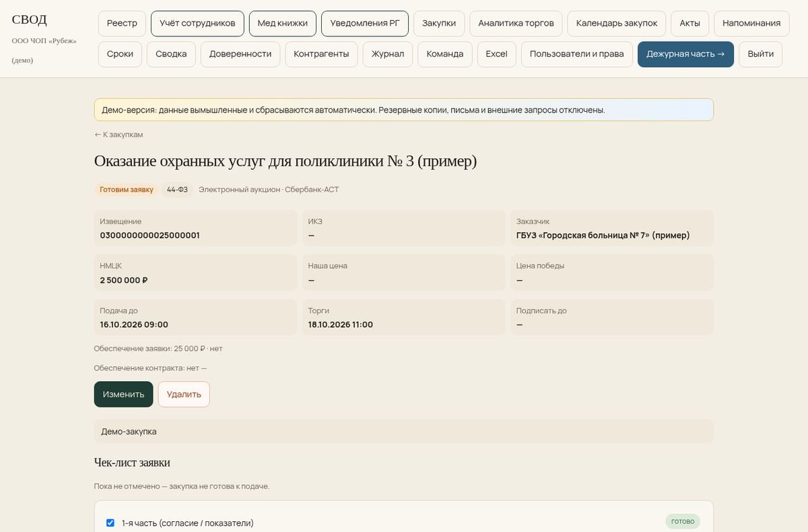This screenshot has width=808, height=532.
Task: Open the Закупки page
Action: pos(439,23)
